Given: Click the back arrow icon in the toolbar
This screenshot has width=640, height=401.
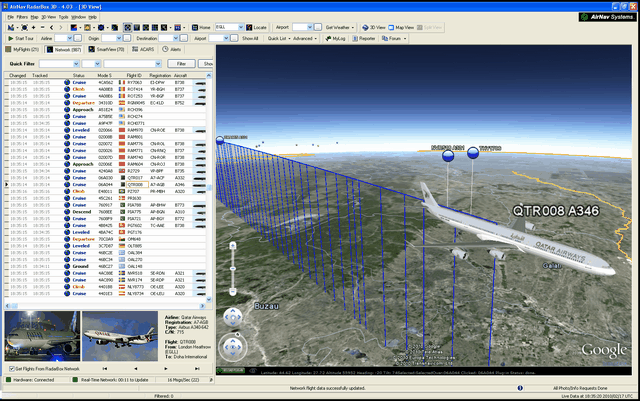Looking at the screenshot, I should 51,27.
